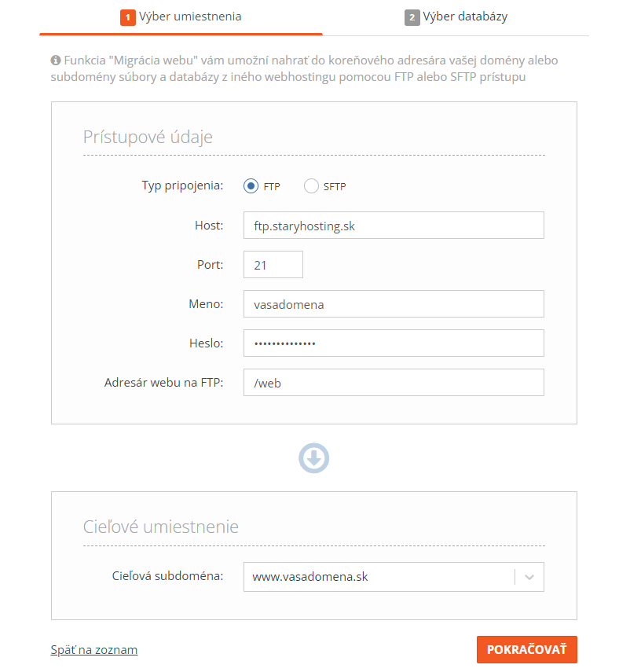Select the FTP connection type
Screen dimensions: 619x672
click(x=251, y=186)
